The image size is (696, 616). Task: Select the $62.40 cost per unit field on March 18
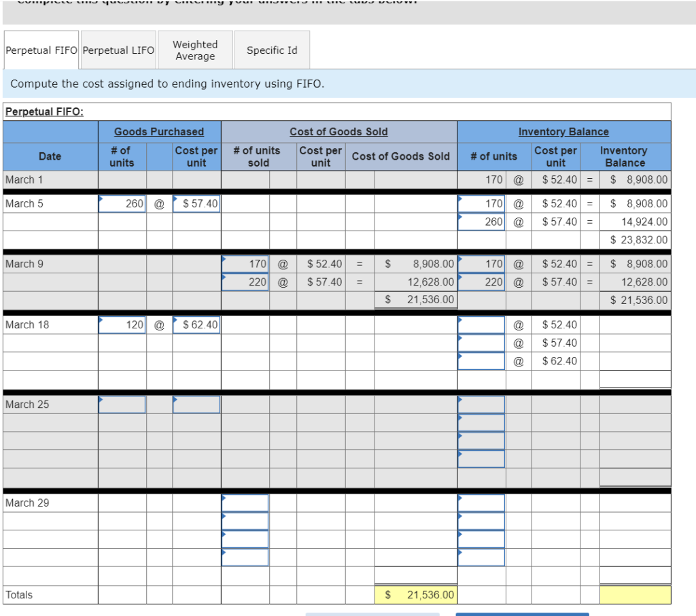click(196, 324)
